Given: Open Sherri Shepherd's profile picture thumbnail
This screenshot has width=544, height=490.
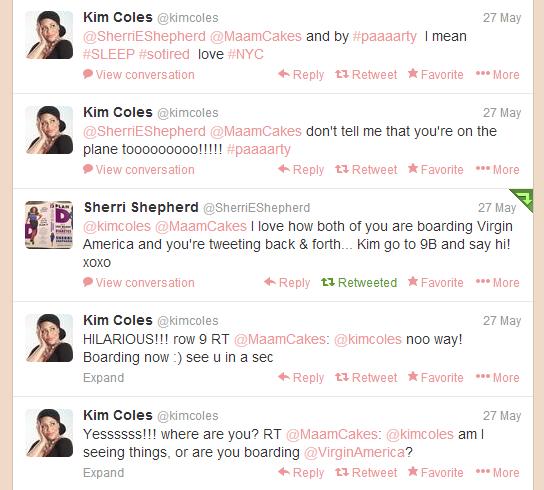Looking at the screenshot, I should pos(49,225).
